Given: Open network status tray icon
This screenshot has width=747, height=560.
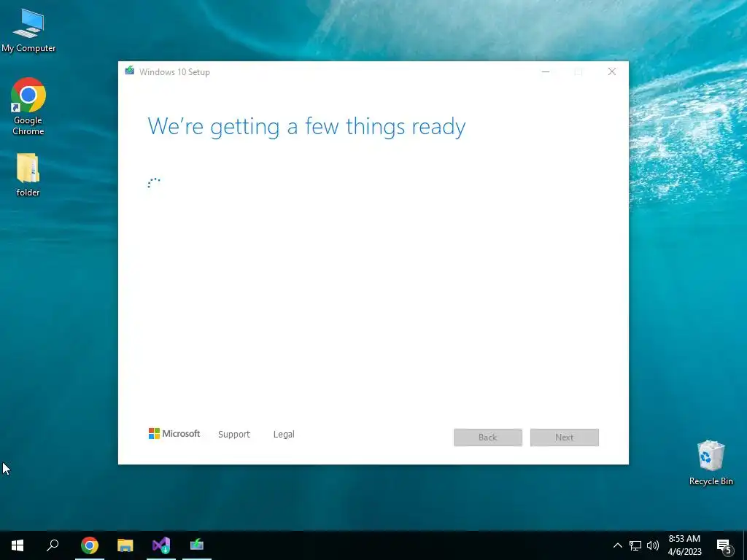Looking at the screenshot, I should pos(635,545).
